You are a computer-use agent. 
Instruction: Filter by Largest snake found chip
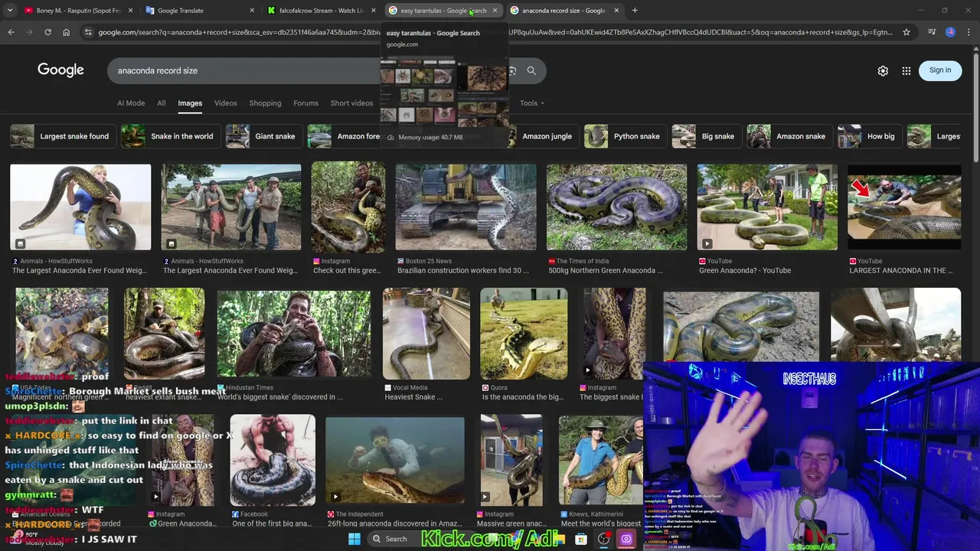pyautogui.click(x=62, y=136)
